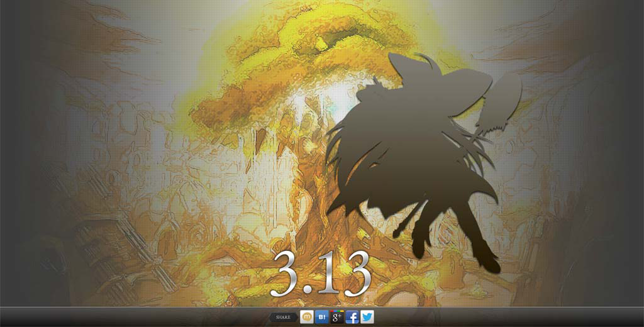Screen dimensions: 644x327
Task: Share the page on Google+
Action: 337,317
